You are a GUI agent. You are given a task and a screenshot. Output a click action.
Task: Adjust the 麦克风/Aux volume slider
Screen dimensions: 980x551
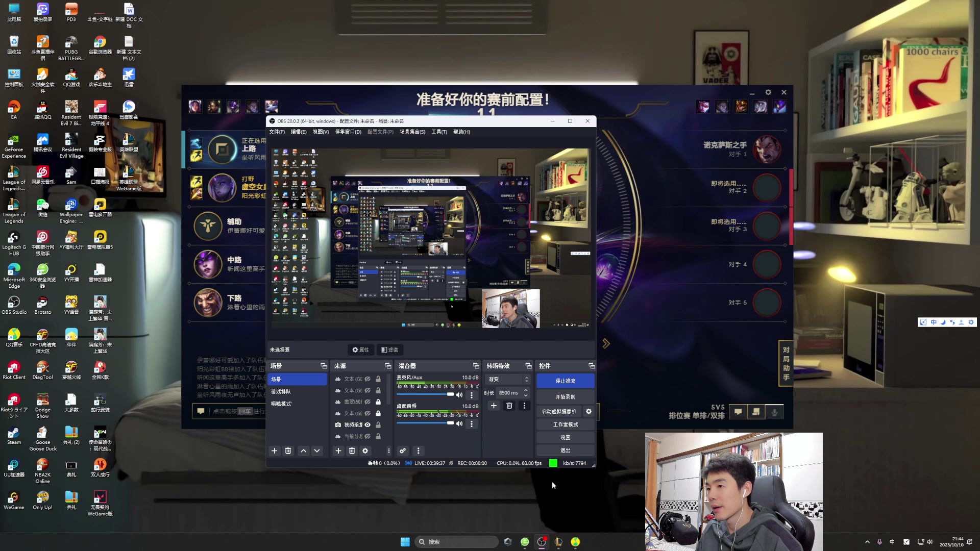coord(425,394)
